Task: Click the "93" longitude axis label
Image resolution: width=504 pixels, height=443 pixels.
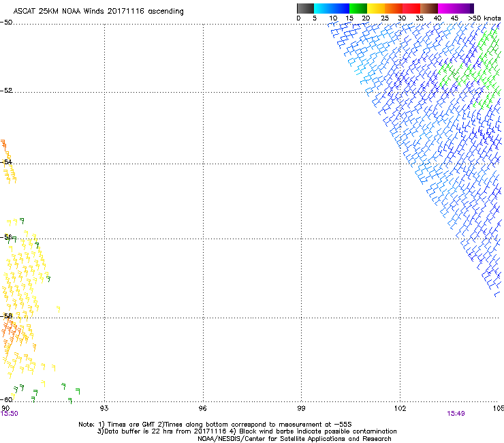Action: click(x=104, y=408)
